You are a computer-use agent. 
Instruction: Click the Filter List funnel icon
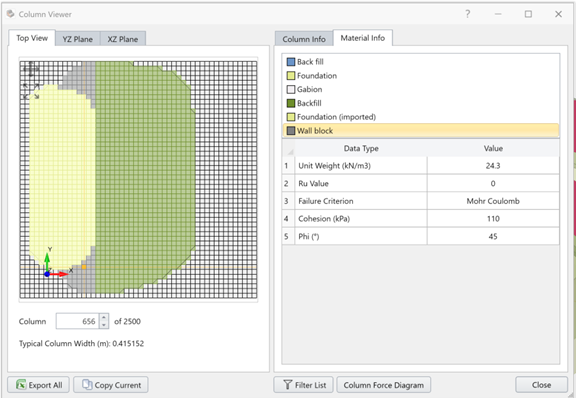(288, 384)
